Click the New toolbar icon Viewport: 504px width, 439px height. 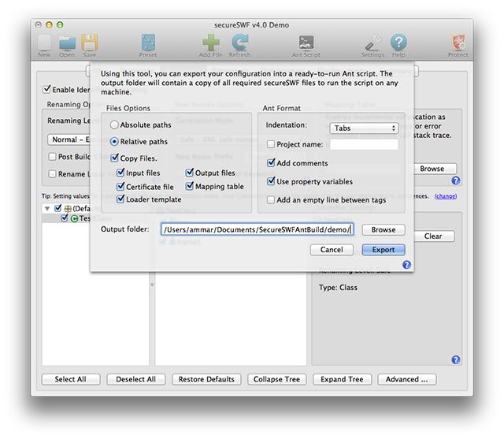[44, 43]
